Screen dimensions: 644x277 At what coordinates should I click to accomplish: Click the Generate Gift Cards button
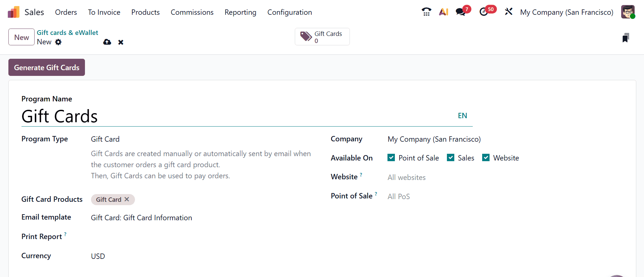pos(47,67)
